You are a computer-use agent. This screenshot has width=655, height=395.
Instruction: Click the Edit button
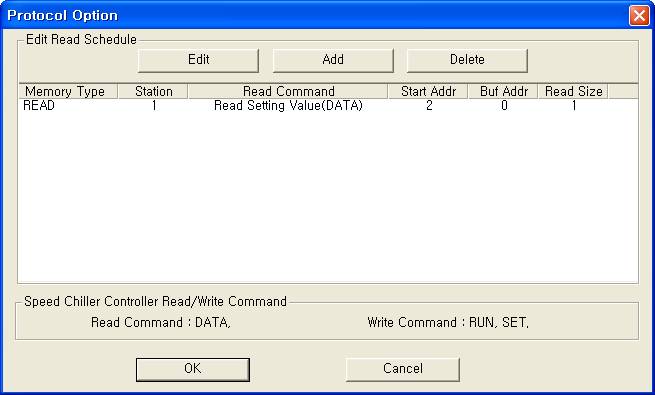(x=198, y=60)
